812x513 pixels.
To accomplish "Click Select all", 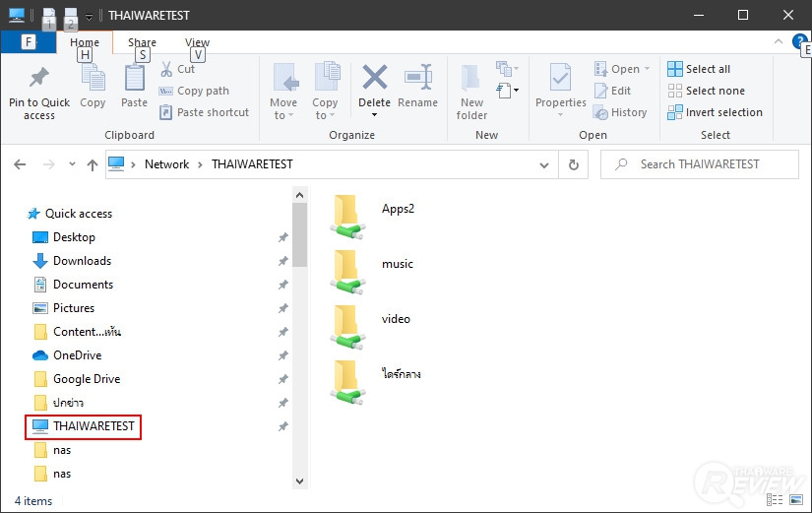I will point(699,69).
